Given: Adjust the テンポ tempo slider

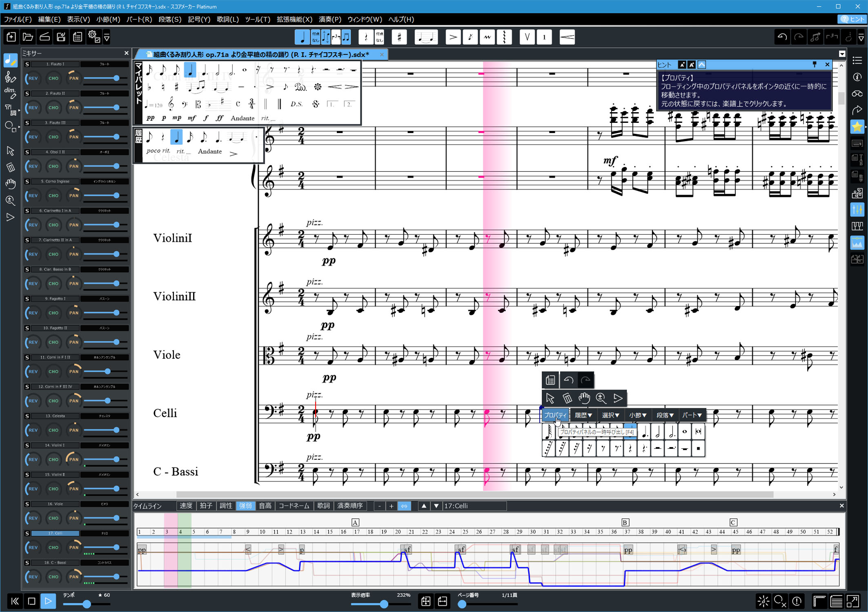Looking at the screenshot, I should (87, 604).
